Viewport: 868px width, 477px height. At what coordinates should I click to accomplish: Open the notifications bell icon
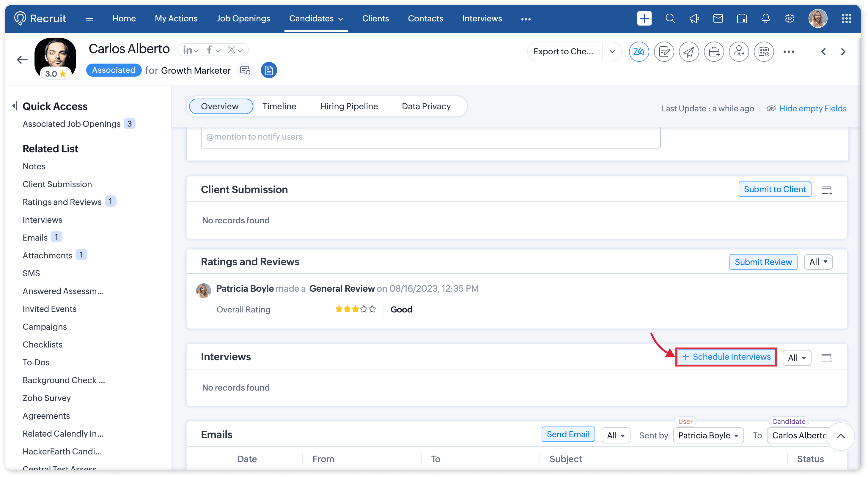(765, 18)
